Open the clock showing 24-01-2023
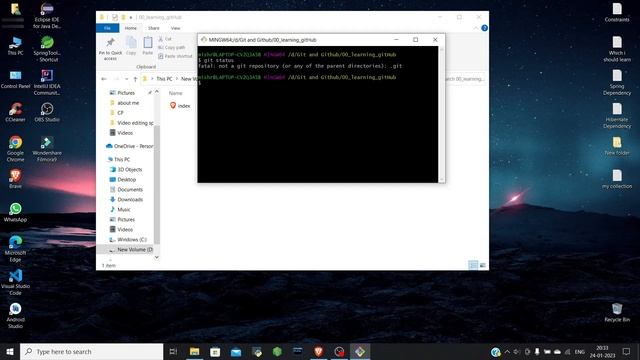Viewport: 640px width, 360px height. [x=602, y=351]
